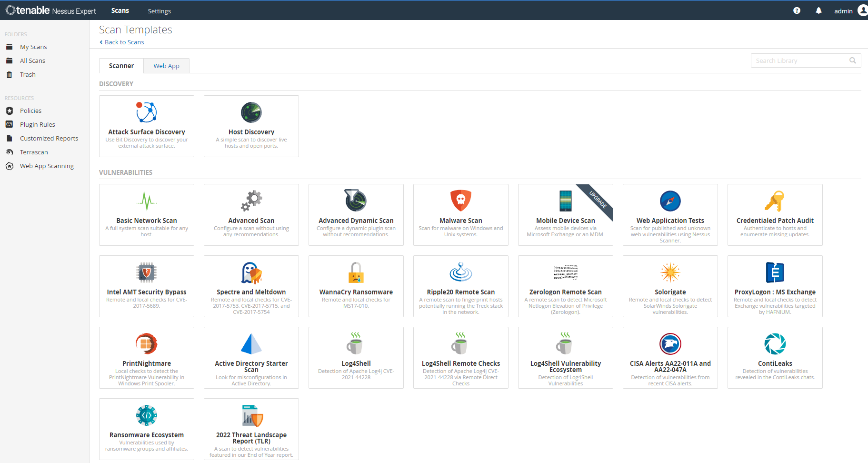Open the Policies resource in sidebar
This screenshot has height=463, width=868.
[30, 111]
